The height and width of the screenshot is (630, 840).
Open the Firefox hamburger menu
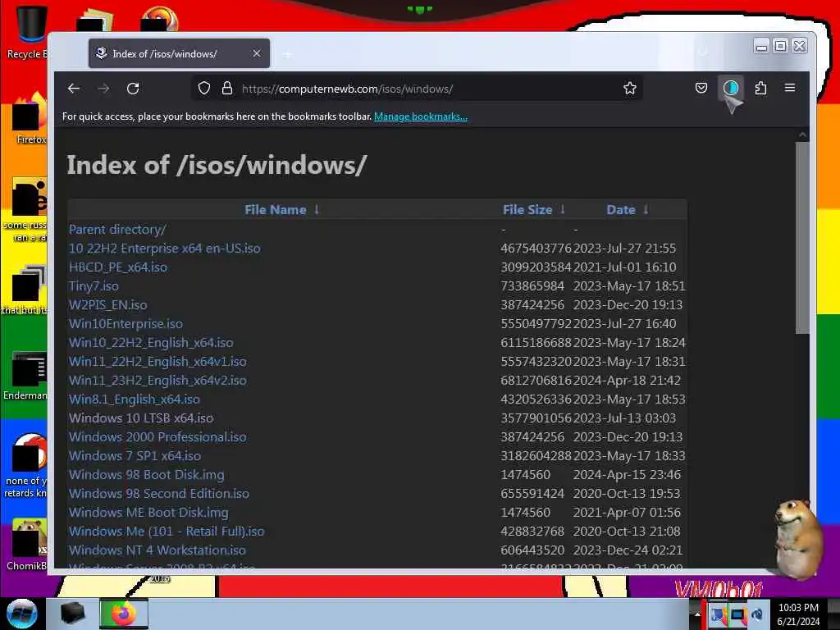coord(790,87)
